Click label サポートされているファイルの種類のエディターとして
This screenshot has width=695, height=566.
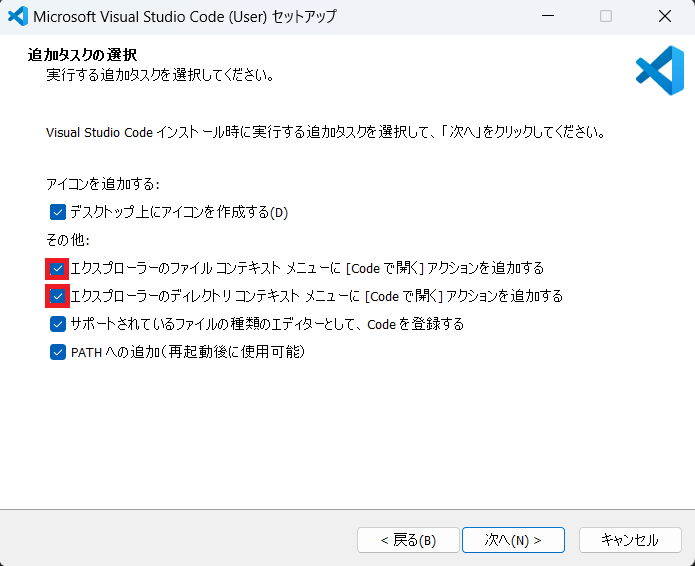tap(267, 324)
